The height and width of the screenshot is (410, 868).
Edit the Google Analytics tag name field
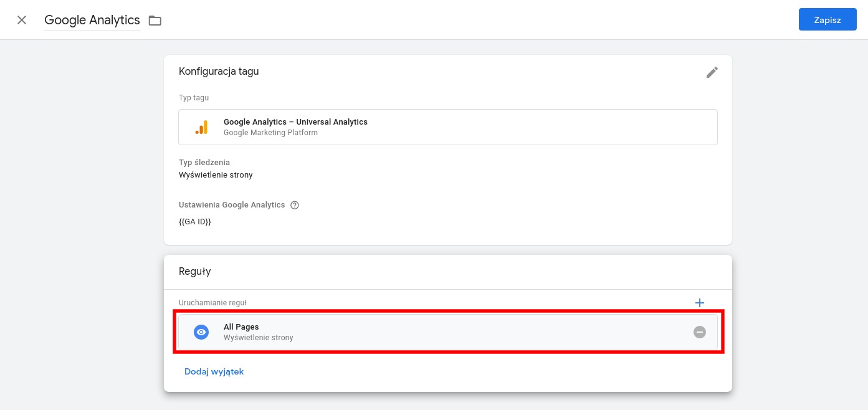coord(92,20)
